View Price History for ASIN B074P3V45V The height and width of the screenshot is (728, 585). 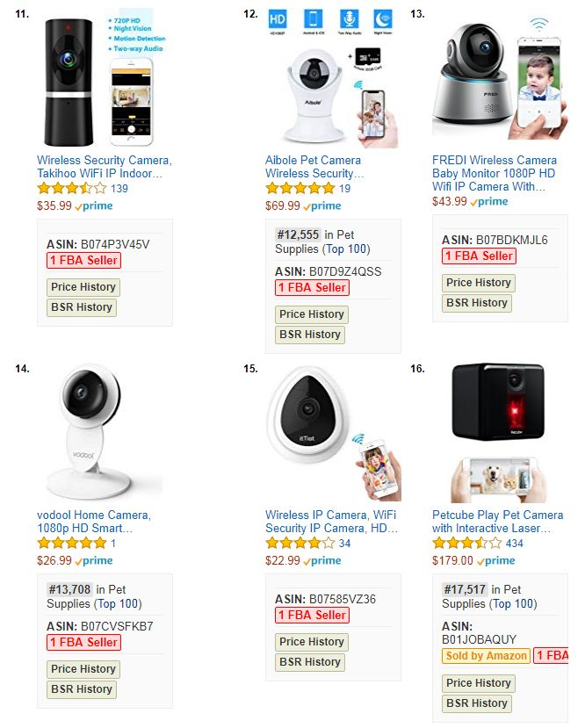click(83, 287)
